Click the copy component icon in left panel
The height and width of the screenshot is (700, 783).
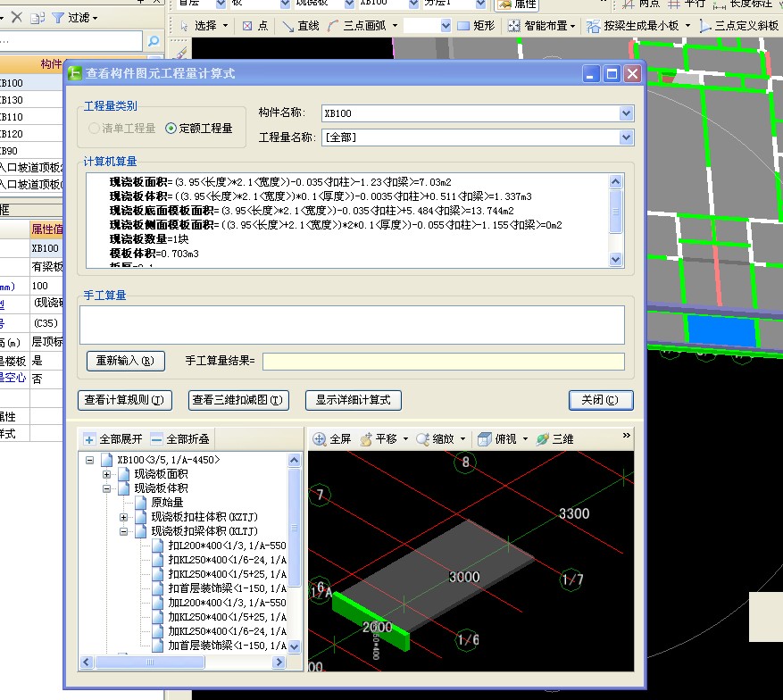(x=37, y=18)
